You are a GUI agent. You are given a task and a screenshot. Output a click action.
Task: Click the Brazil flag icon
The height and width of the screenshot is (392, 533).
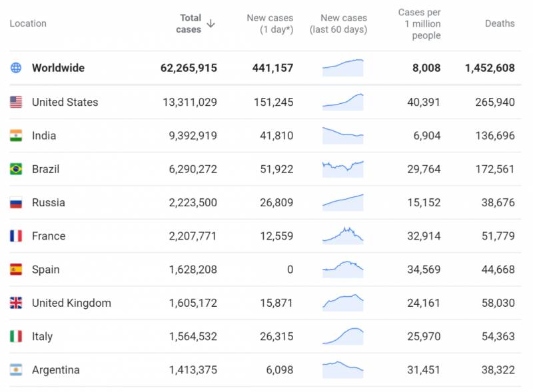[x=16, y=169]
